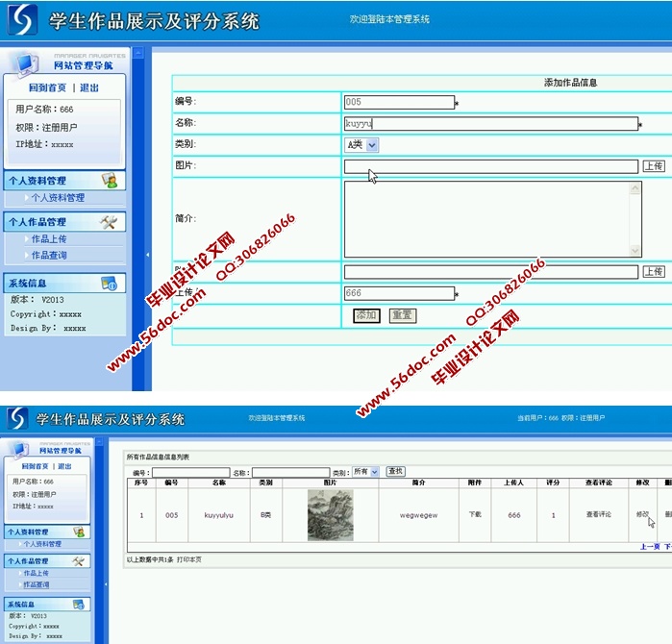672x644 pixels.
Task: Click the 名称 field containing kuyyu
Action: 491,124
